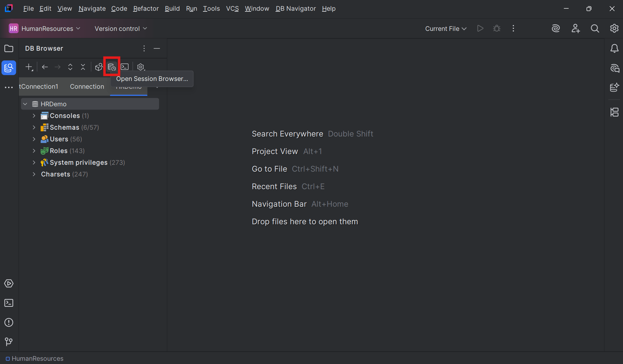This screenshot has width=623, height=364.
Task: Navigate back in DB Browser
Action: 45,67
